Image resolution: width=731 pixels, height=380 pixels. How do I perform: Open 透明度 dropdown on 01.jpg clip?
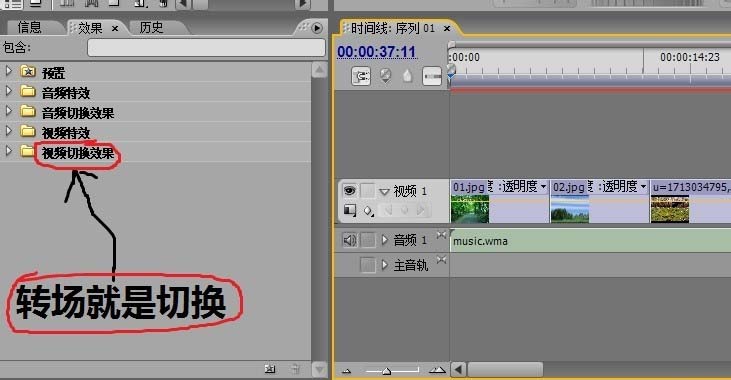point(543,187)
